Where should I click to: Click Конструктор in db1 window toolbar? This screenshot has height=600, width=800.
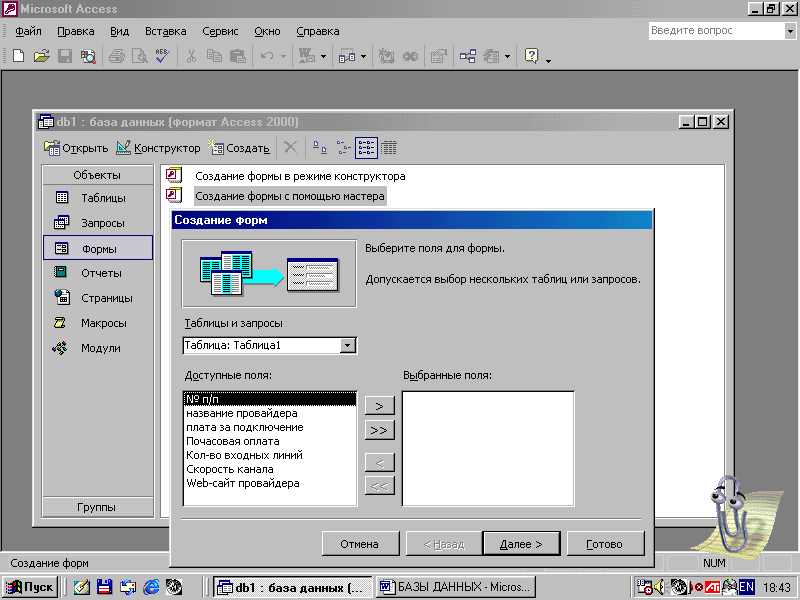click(x=158, y=148)
